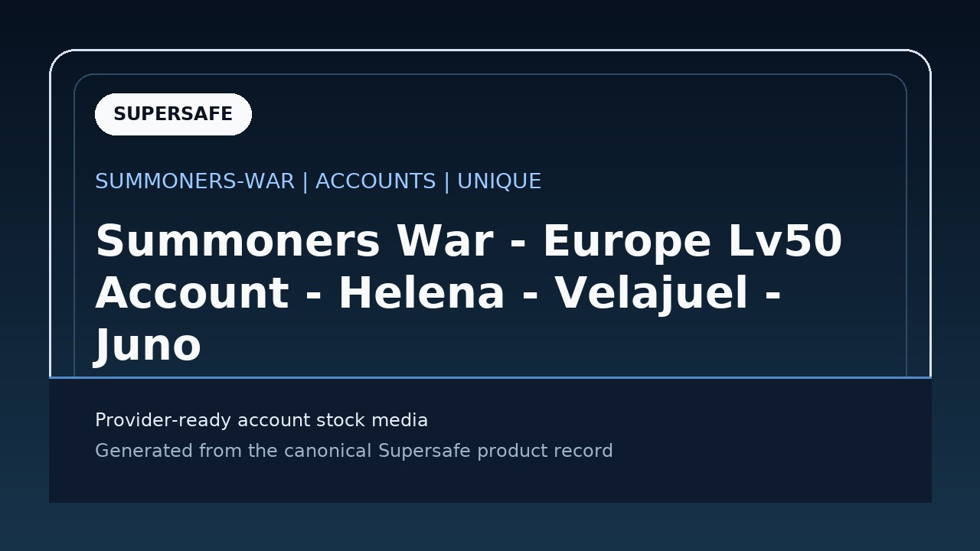Screen dimensions: 980x551
Task: Select the UNIQUE breadcrumb segment
Action: point(499,181)
